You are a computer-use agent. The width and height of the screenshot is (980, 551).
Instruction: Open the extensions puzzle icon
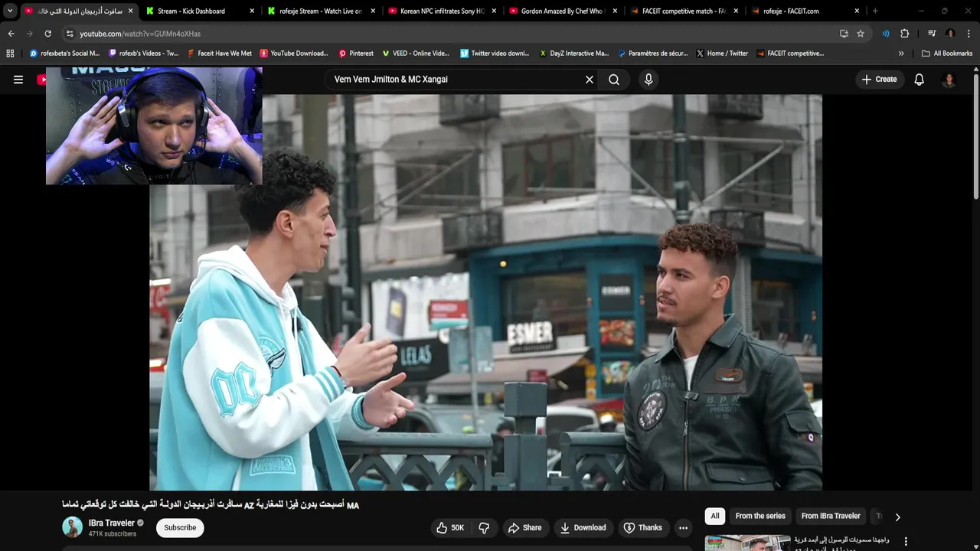pyautogui.click(x=905, y=34)
